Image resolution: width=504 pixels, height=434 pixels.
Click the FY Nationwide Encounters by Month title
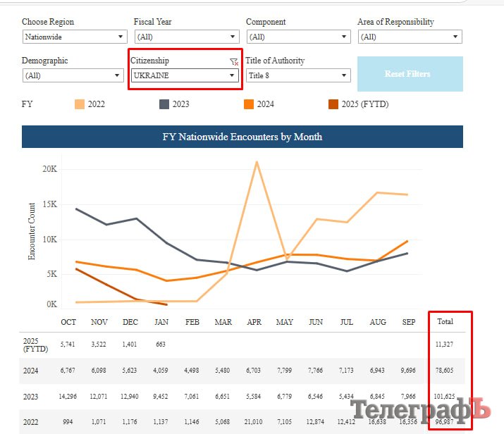point(242,137)
